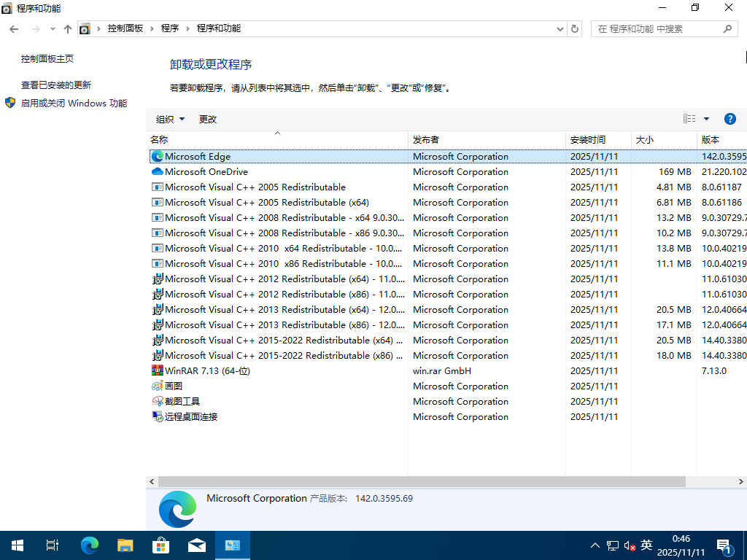Select the WinRAR 7.13 program icon
This screenshot has height=560, width=747.
157,370
